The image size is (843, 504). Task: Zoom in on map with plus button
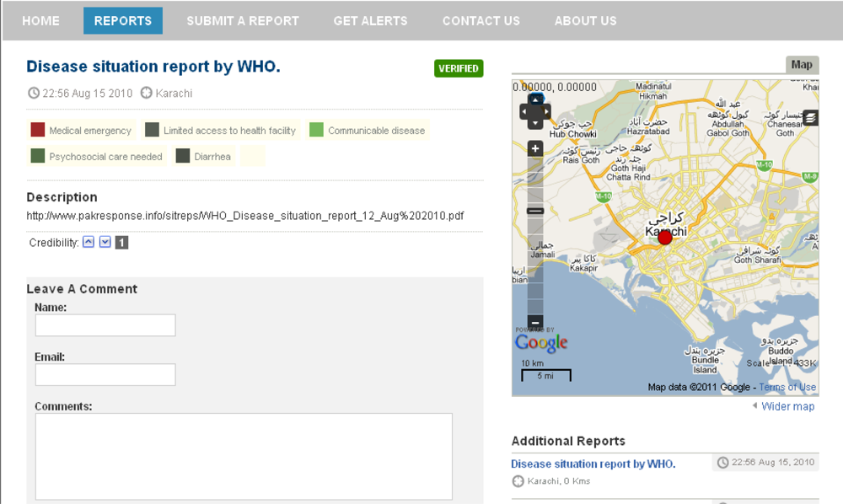coord(534,148)
